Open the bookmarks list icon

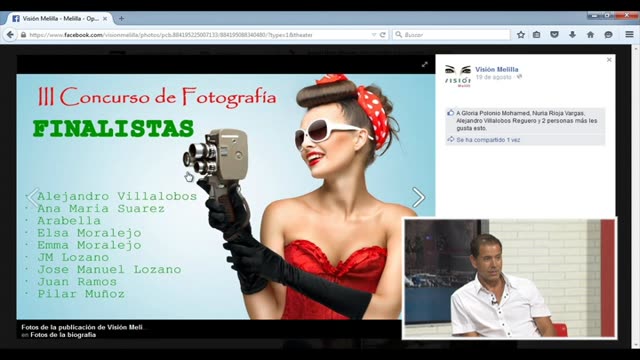(536, 35)
